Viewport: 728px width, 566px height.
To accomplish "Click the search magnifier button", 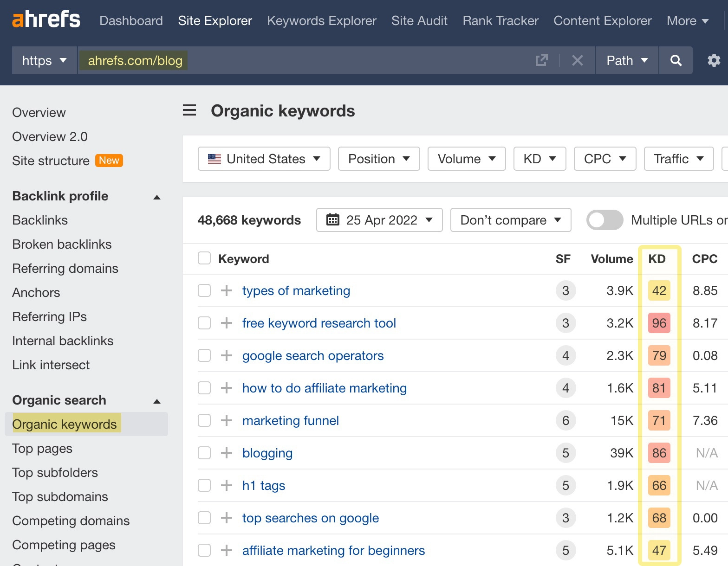I will tap(676, 60).
